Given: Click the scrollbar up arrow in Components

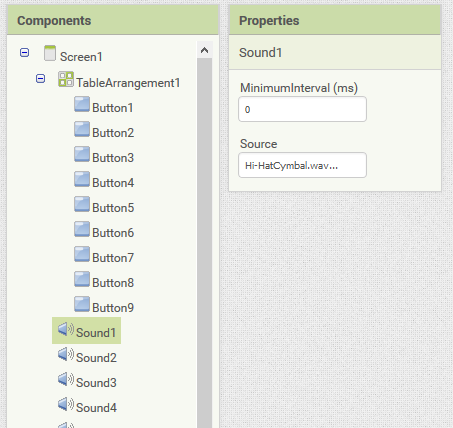Looking at the screenshot, I should (x=204, y=50).
